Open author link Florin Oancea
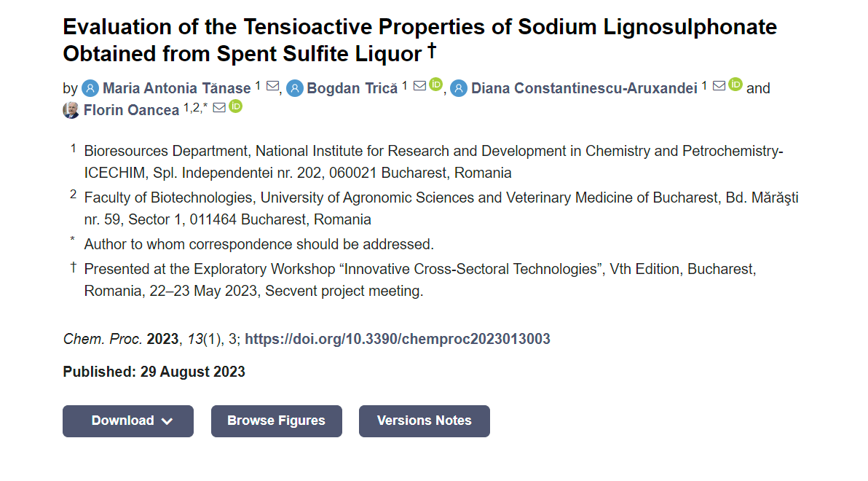 point(131,110)
